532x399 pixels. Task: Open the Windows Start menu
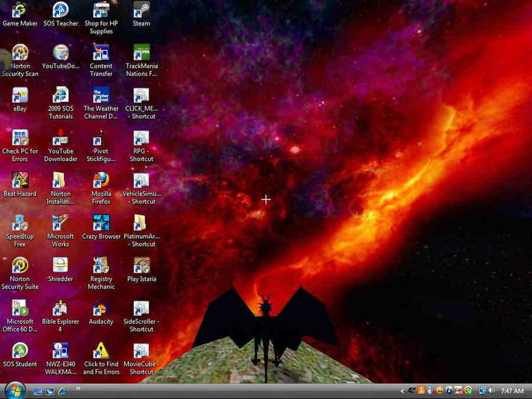pos(15,391)
